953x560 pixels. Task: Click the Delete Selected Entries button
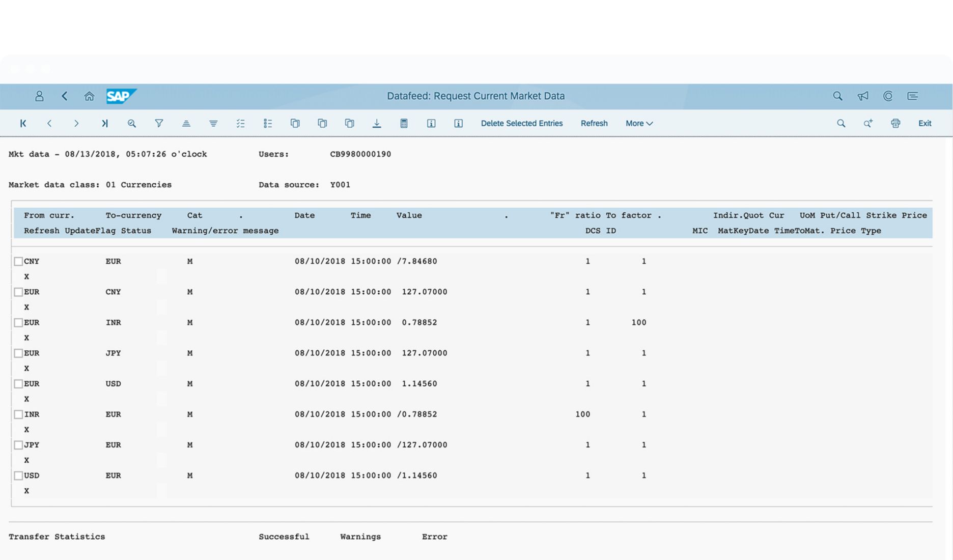click(522, 123)
